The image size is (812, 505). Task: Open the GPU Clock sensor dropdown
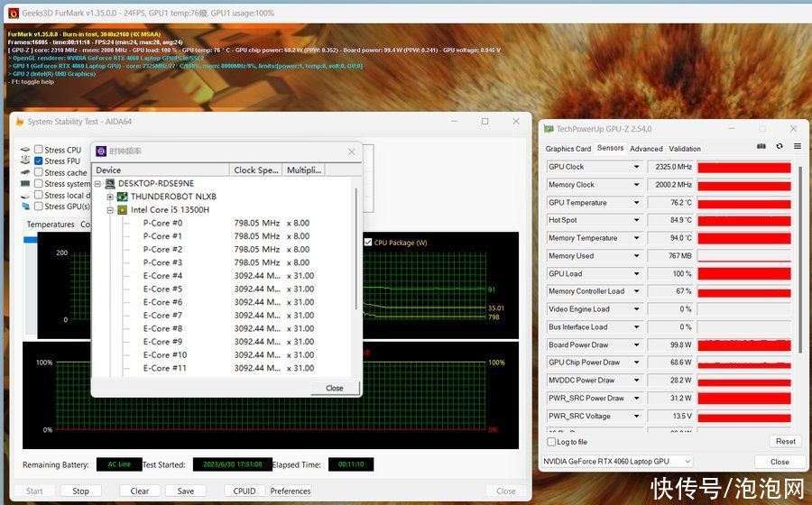pos(636,167)
